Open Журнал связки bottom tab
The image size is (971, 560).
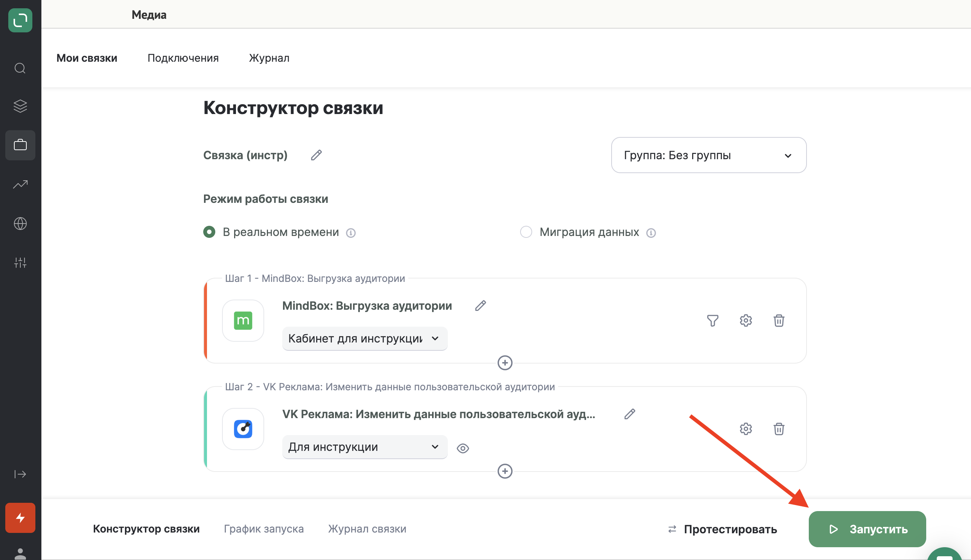tap(367, 529)
